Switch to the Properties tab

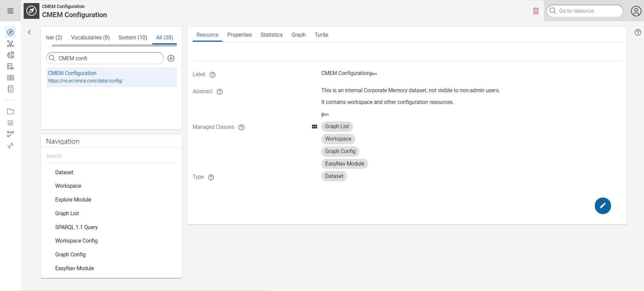pyautogui.click(x=239, y=35)
